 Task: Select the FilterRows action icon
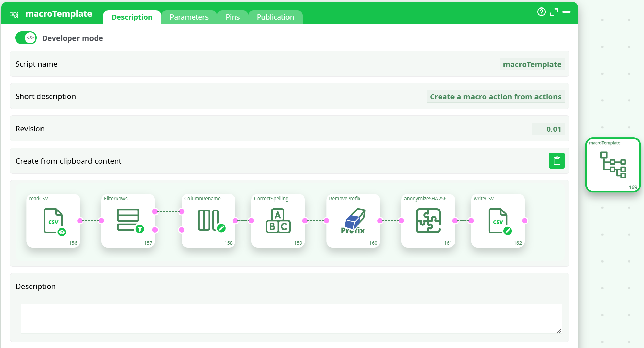point(129,220)
